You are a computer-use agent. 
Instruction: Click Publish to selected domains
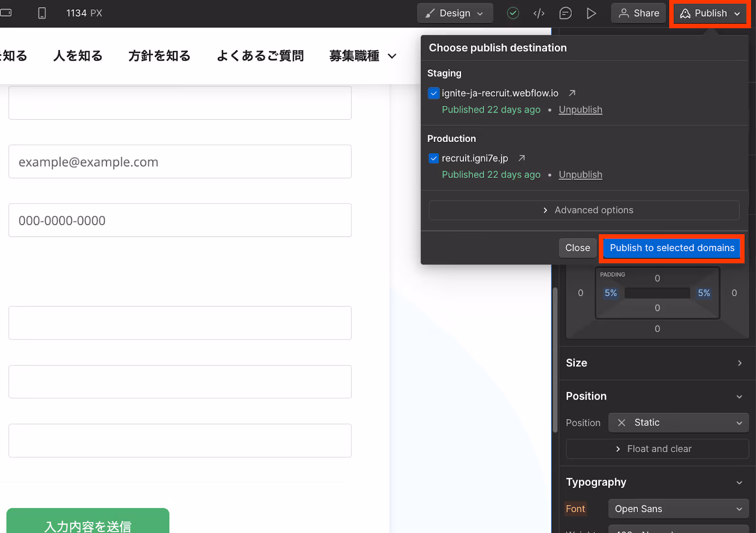click(672, 248)
